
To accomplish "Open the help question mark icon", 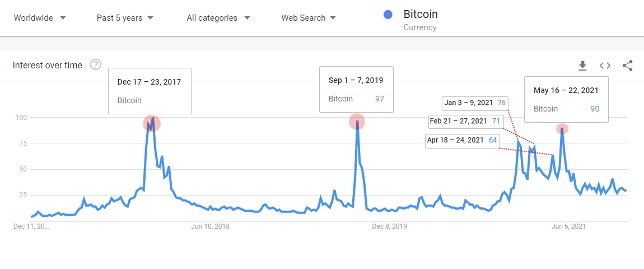I will click(x=96, y=64).
